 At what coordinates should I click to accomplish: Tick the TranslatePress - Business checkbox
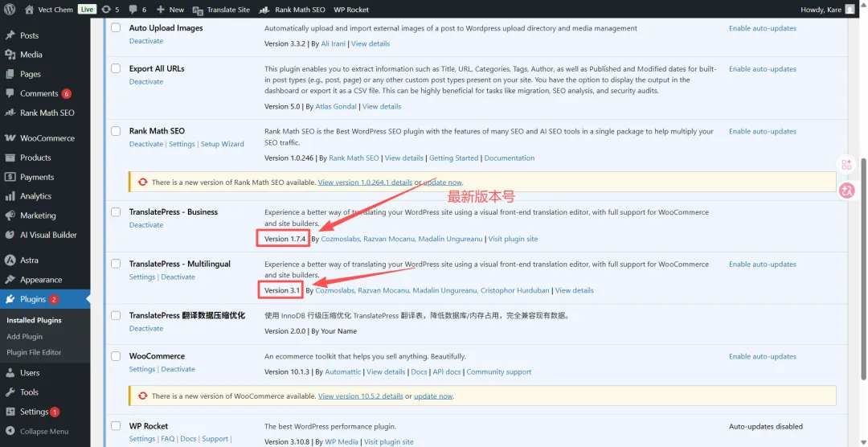(116, 212)
